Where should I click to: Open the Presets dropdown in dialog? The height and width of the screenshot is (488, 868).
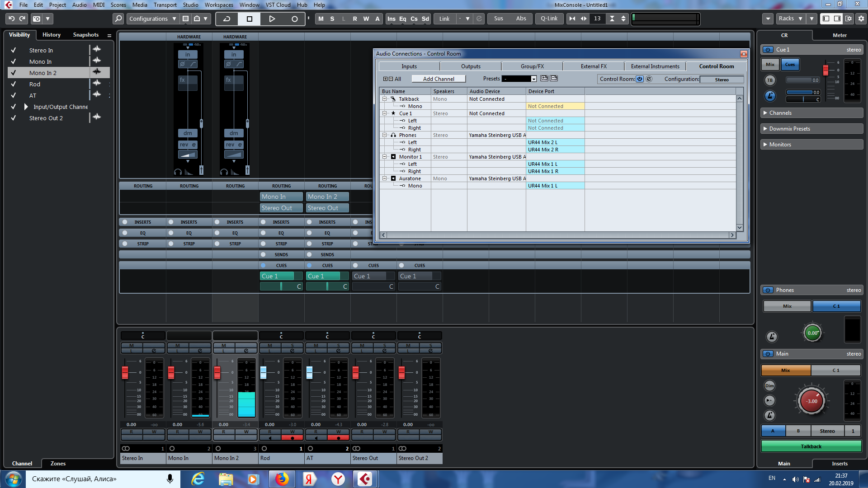tap(533, 79)
